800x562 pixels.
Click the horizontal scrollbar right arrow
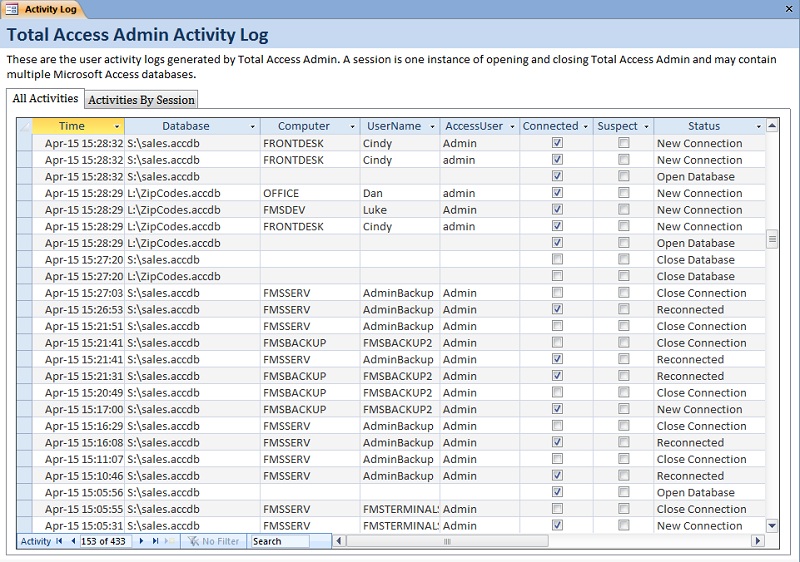758,541
